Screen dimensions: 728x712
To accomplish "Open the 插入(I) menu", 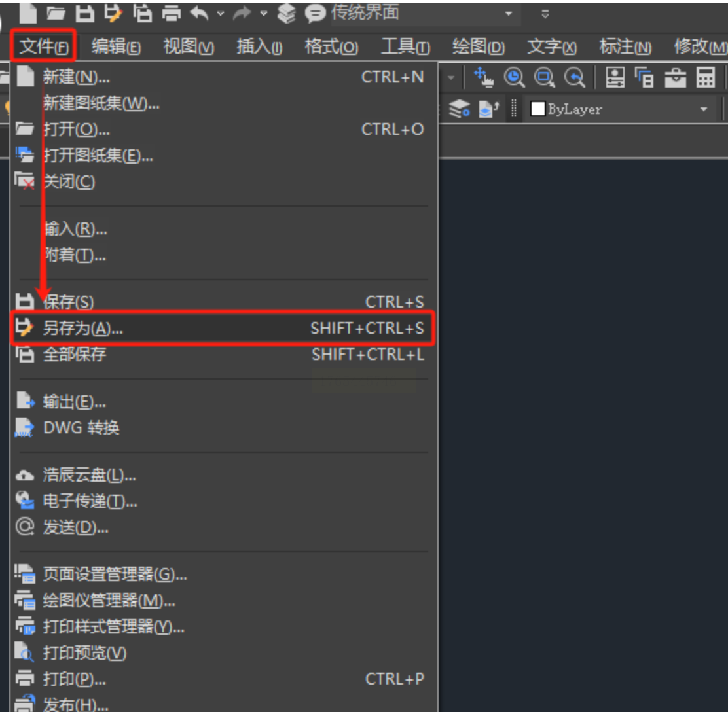I will click(259, 46).
